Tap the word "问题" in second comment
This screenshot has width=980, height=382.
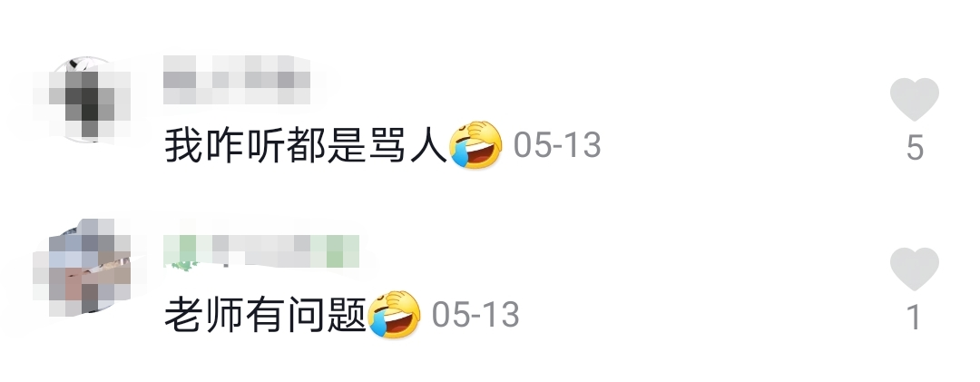coord(327,316)
